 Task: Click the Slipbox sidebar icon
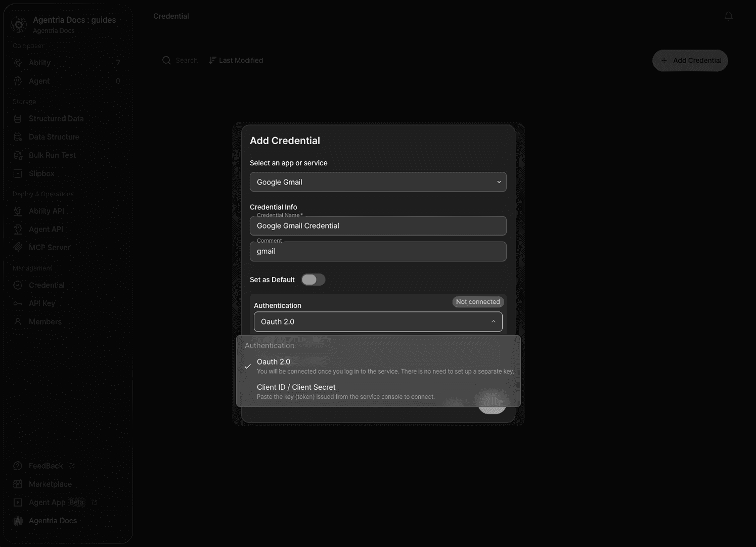(18, 173)
